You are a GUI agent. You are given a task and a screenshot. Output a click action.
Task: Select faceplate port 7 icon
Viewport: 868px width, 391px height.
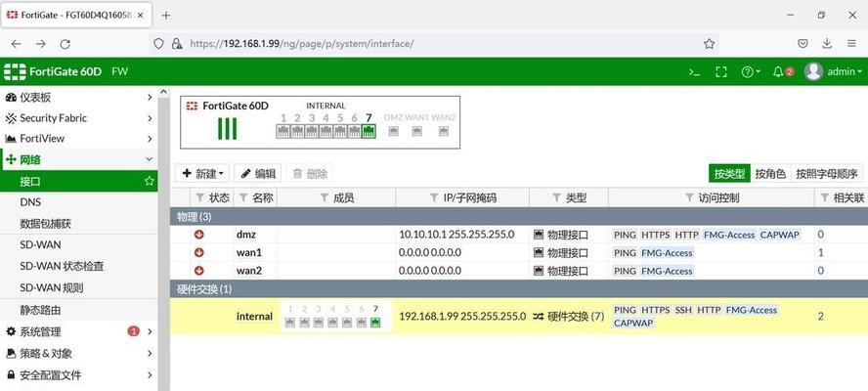369,131
